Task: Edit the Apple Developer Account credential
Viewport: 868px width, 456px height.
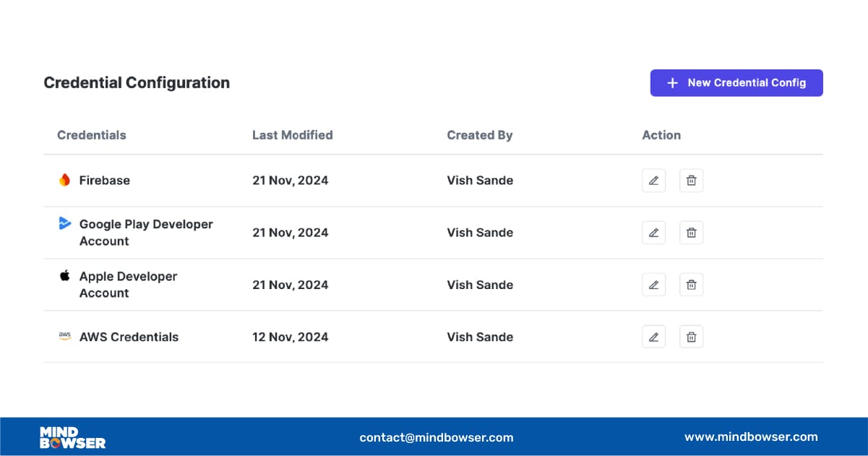Action: point(653,285)
